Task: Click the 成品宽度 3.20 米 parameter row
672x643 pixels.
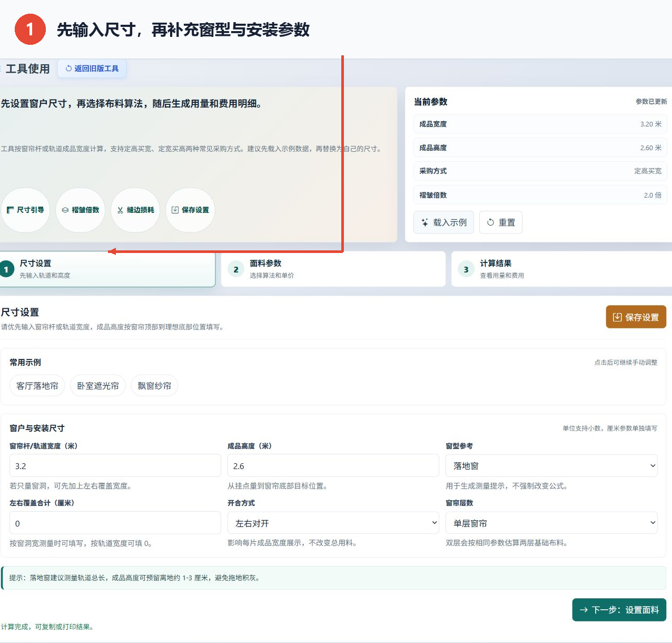Action: (x=540, y=124)
